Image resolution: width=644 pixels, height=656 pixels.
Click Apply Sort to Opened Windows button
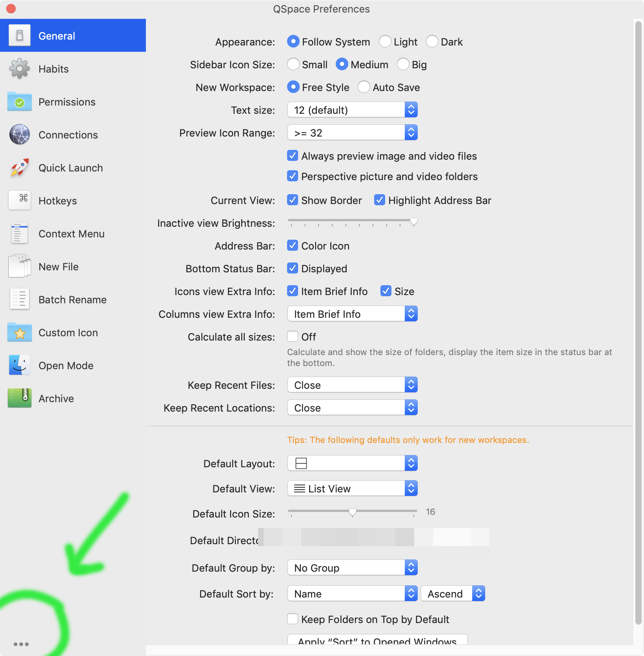(377, 640)
